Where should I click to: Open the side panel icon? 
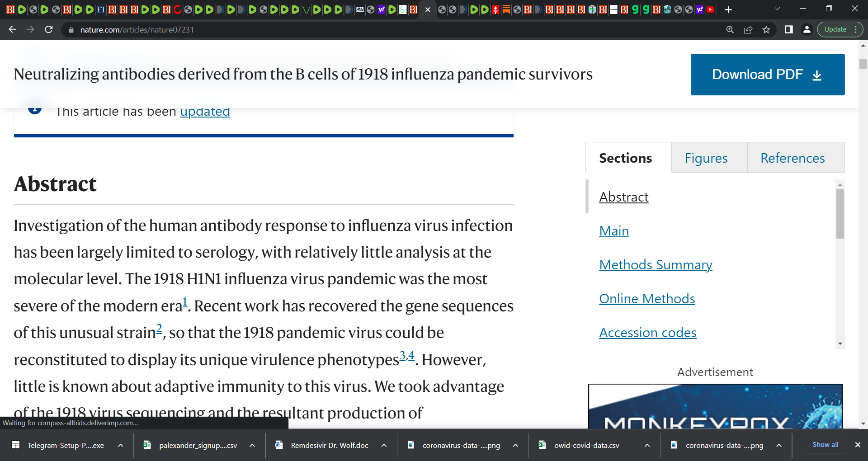point(789,29)
